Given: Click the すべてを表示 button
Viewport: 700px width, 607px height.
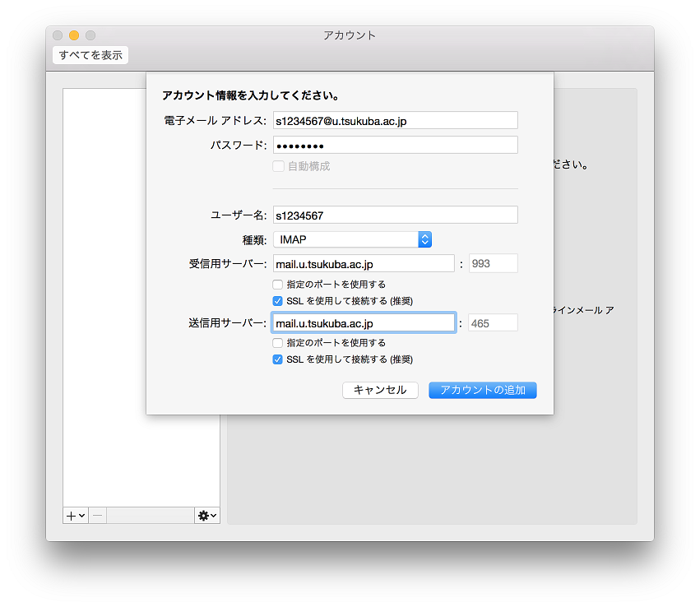Looking at the screenshot, I should 90,55.
